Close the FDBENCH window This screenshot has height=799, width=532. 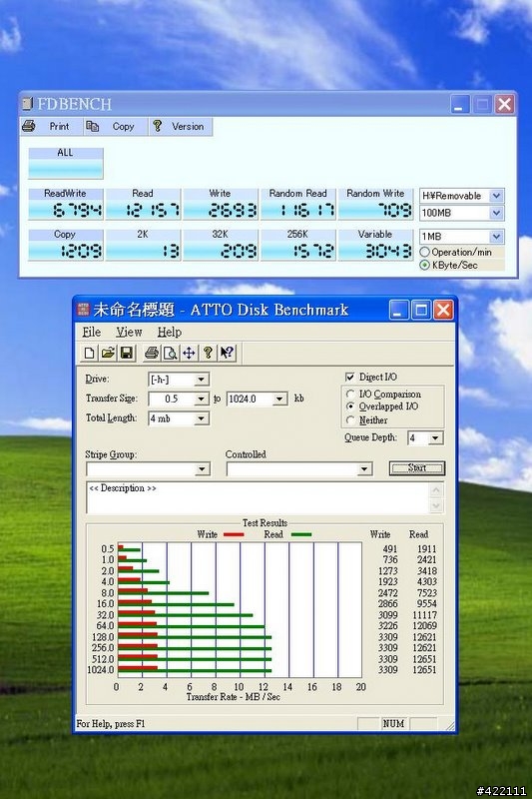pos(504,104)
